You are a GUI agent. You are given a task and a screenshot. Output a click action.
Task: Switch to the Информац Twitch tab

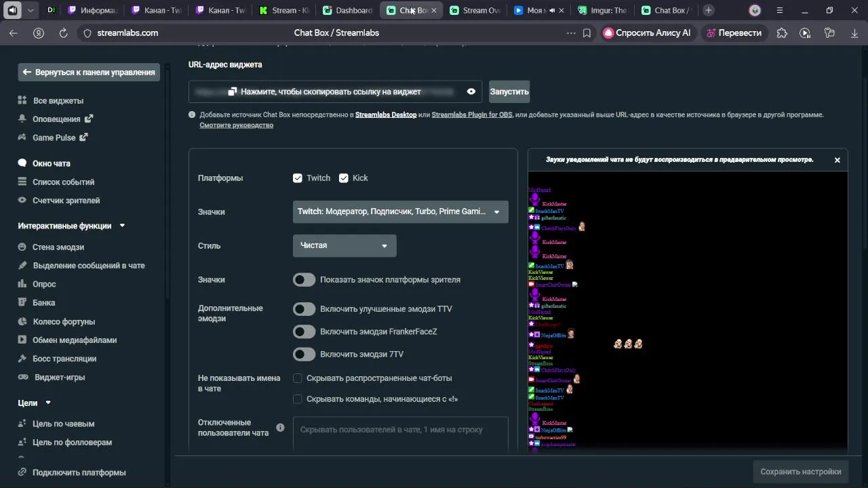tap(93, 10)
